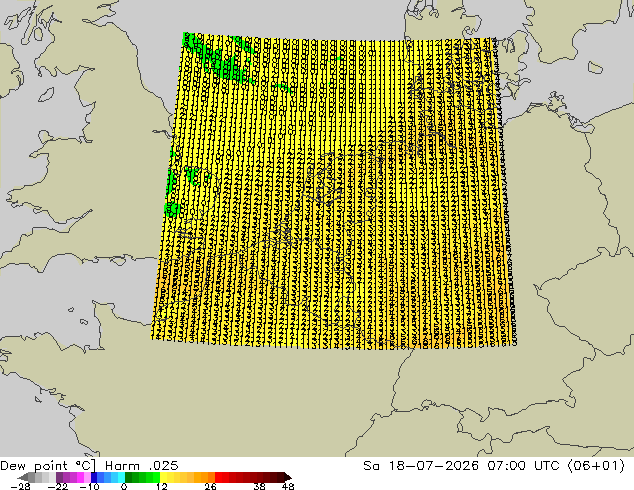Screen dimensions: 634x490
Task: Click the legend label '-28'
Action: [x=20, y=486]
